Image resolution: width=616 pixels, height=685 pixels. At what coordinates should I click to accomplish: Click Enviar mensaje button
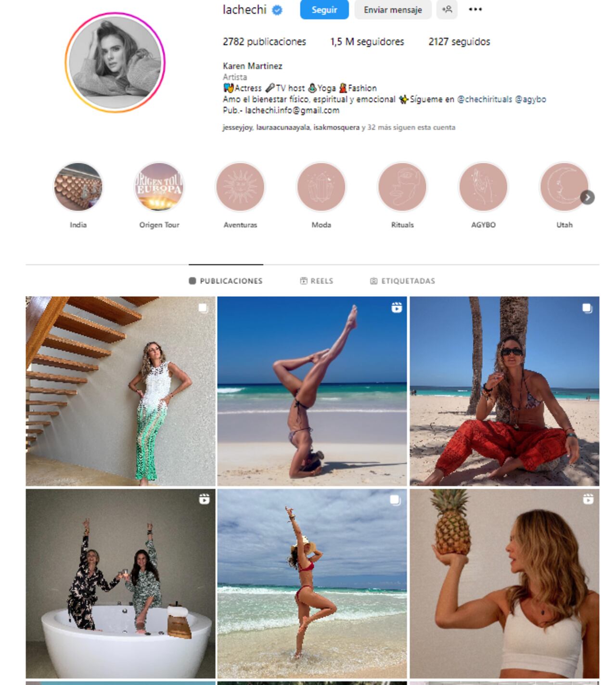(x=393, y=10)
